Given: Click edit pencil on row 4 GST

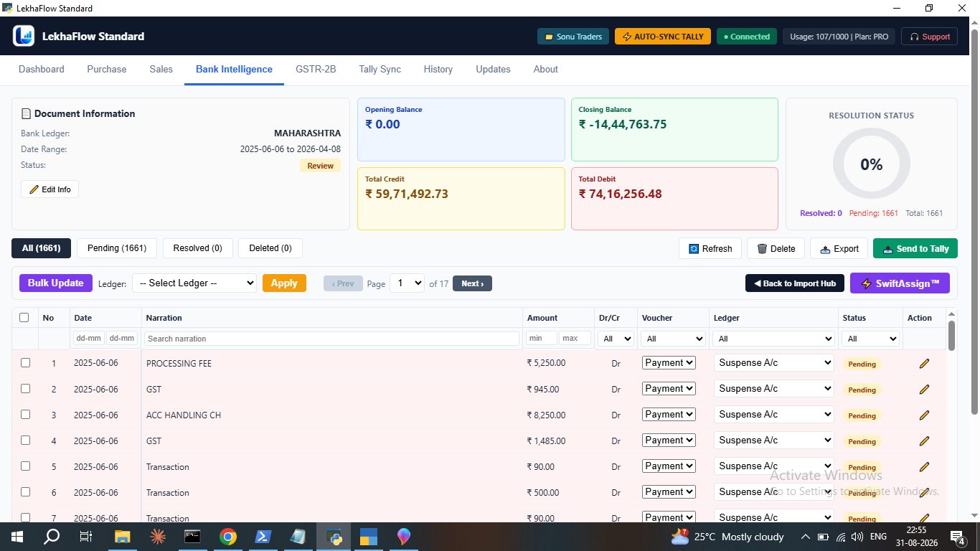Looking at the screenshot, I should [924, 441].
